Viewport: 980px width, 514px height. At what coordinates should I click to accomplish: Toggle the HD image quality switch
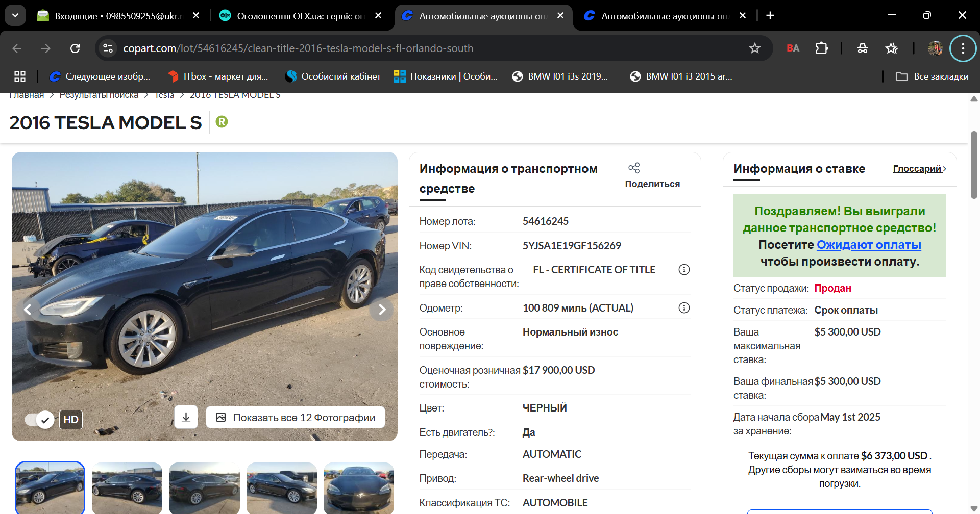[40, 420]
